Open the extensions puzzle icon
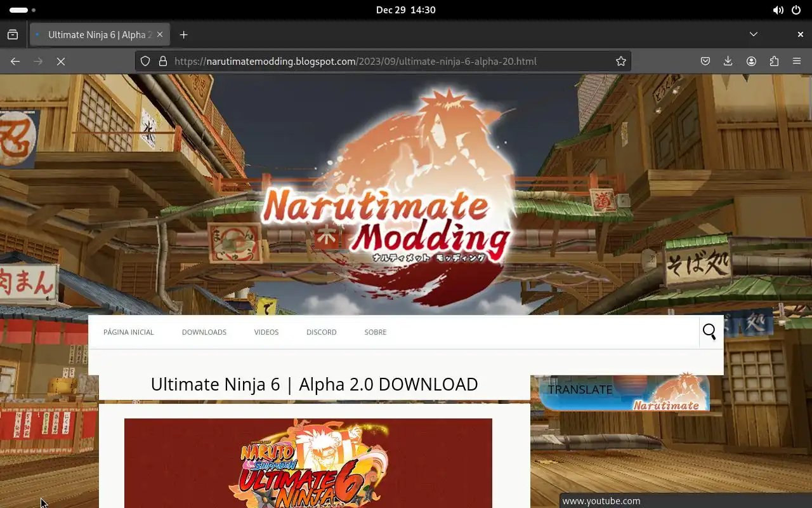The height and width of the screenshot is (508, 812). (x=774, y=61)
